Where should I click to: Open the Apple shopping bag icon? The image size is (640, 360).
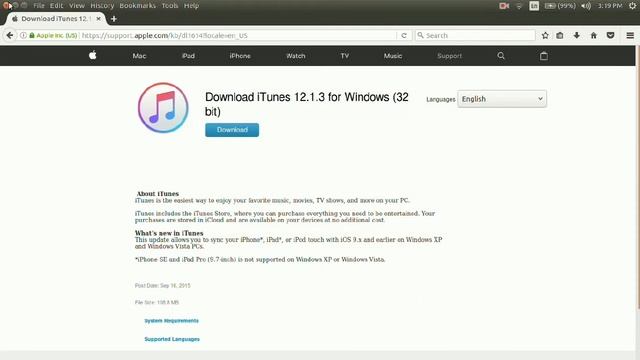click(544, 56)
